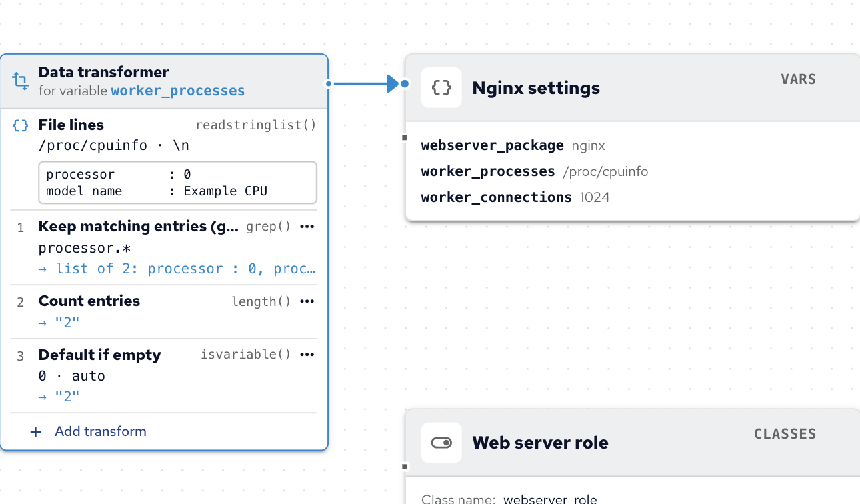
Task: Click the Nginx settings left edge anchor
Action: [x=405, y=138]
